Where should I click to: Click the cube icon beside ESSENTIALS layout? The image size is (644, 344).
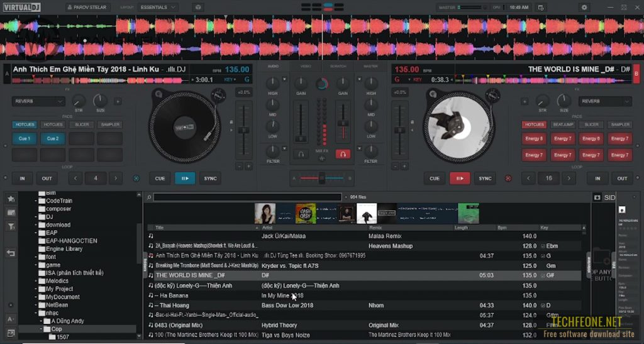point(198,8)
